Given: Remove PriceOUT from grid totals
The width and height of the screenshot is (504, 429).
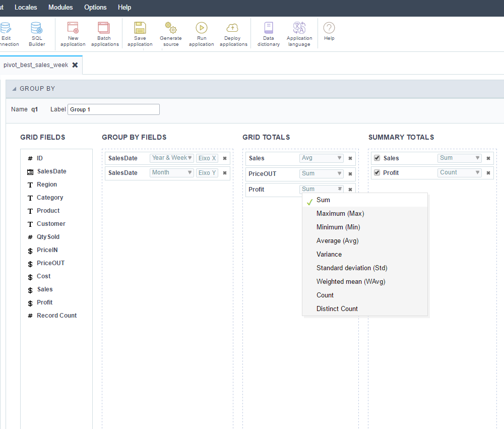Looking at the screenshot, I should (350, 174).
